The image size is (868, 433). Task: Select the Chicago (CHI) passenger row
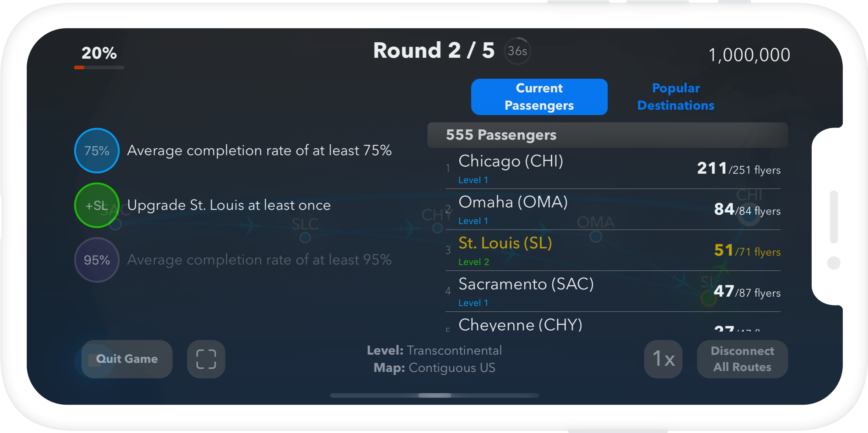click(613, 169)
